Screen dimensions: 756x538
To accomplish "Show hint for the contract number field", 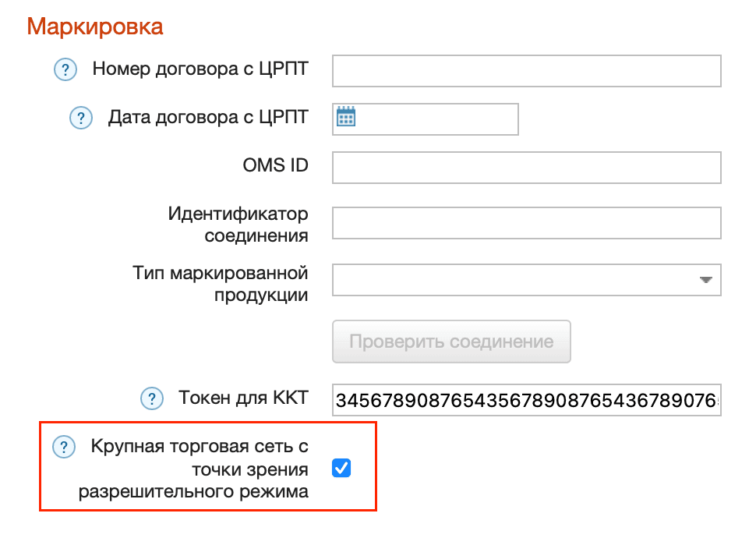I will point(65,69).
